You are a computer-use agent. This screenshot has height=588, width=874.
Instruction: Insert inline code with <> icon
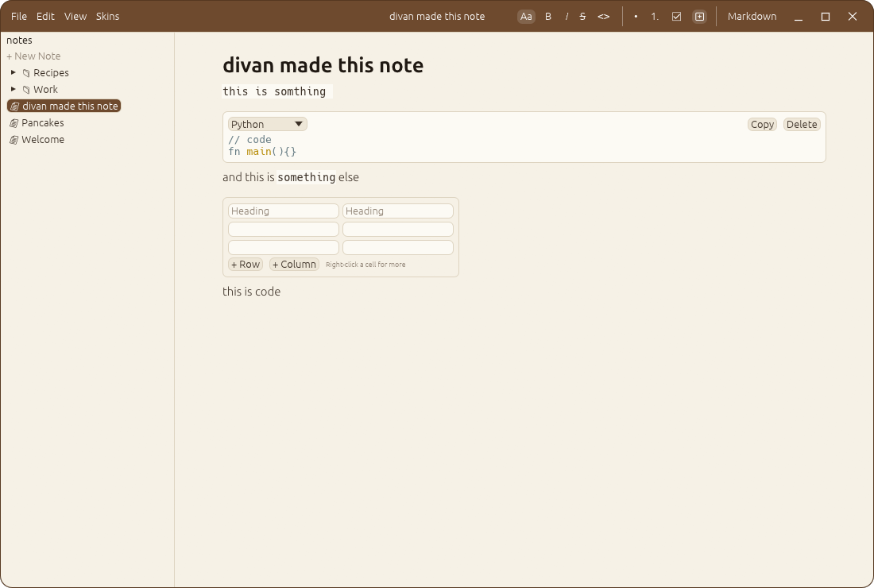pos(604,16)
